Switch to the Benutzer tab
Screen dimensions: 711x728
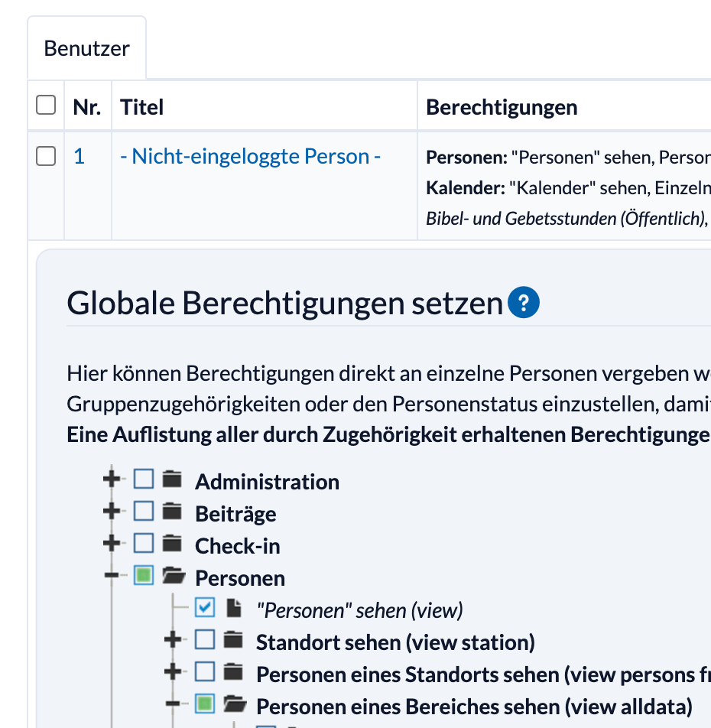point(87,48)
